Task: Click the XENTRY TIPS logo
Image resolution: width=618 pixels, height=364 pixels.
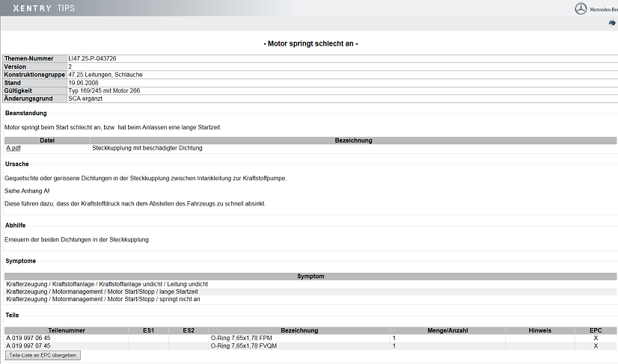Action: click(x=43, y=8)
